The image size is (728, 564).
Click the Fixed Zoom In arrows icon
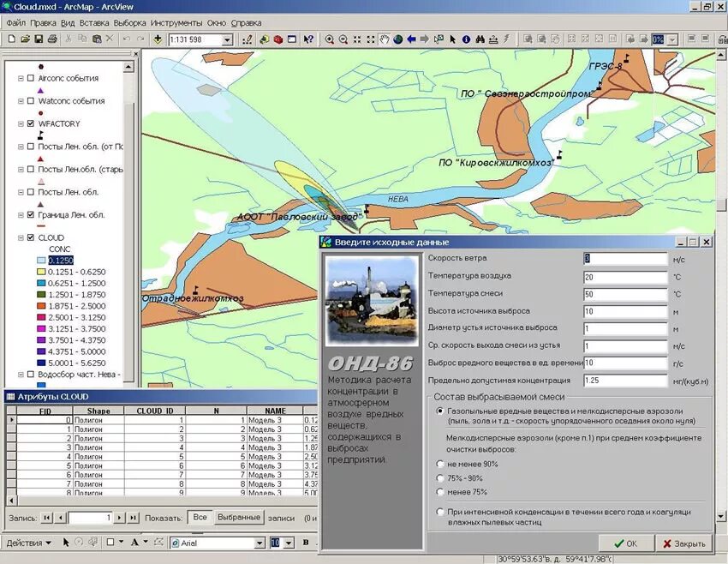(357, 39)
